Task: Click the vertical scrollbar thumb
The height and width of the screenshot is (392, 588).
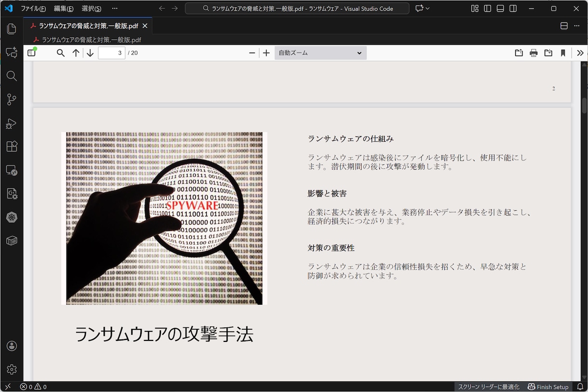Action: point(584,105)
